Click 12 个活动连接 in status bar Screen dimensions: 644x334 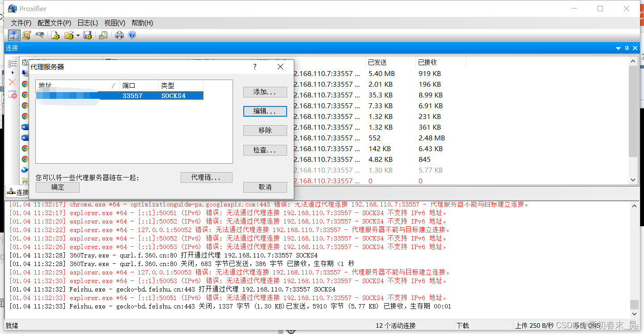tap(396, 326)
